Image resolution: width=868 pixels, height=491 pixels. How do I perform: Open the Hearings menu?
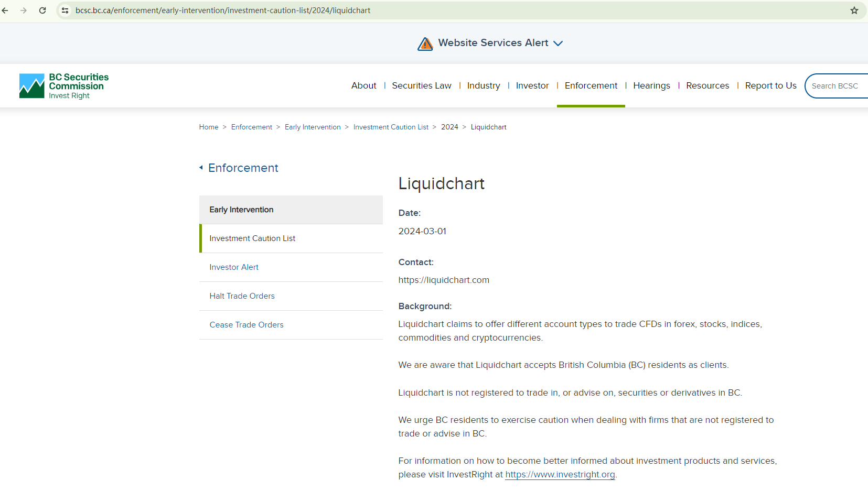click(651, 86)
